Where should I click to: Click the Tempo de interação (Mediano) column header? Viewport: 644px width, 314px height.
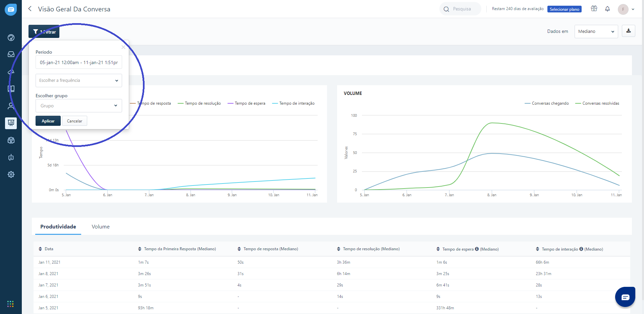[x=572, y=249]
